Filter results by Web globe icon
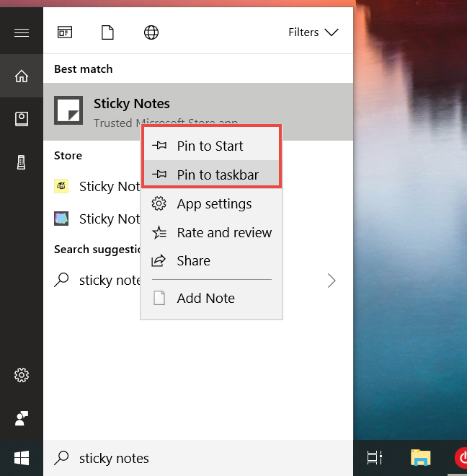 [151, 32]
